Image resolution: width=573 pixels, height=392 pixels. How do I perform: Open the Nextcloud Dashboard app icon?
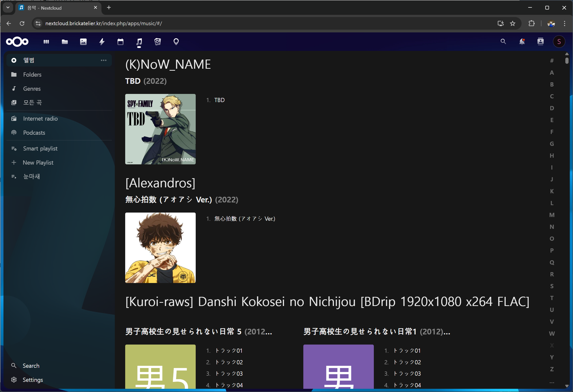coord(46,42)
